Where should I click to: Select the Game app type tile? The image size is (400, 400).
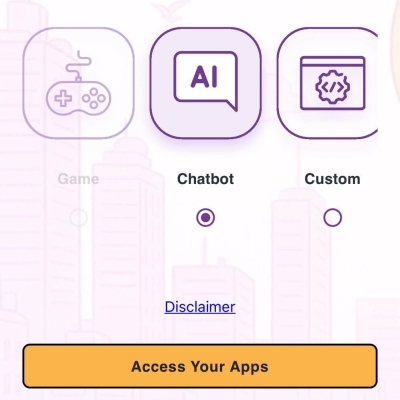(x=79, y=83)
